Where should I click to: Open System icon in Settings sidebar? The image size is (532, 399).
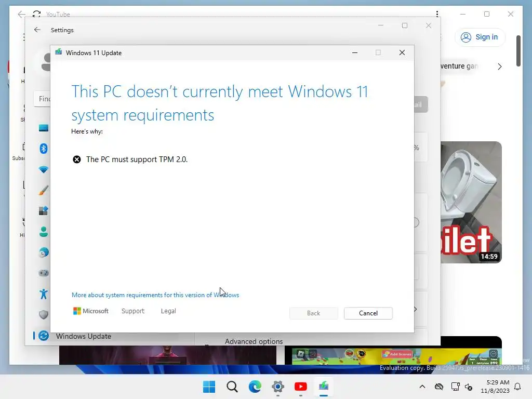pos(44,128)
